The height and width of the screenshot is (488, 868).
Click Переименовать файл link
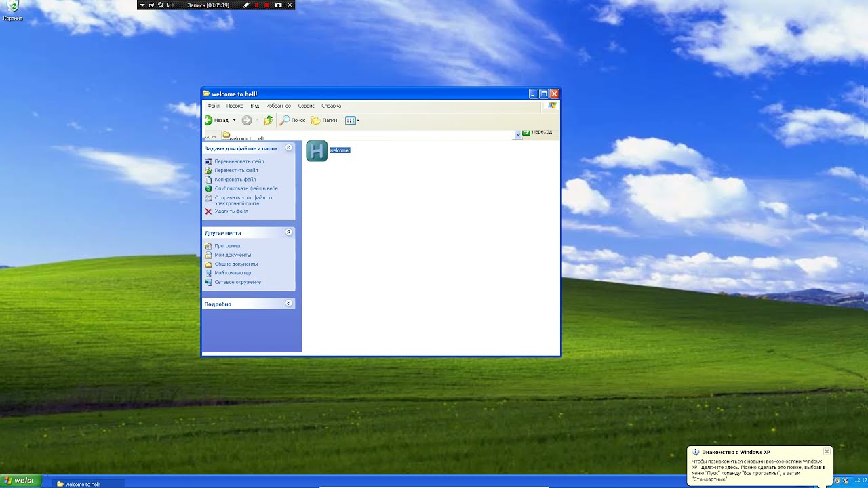point(239,161)
